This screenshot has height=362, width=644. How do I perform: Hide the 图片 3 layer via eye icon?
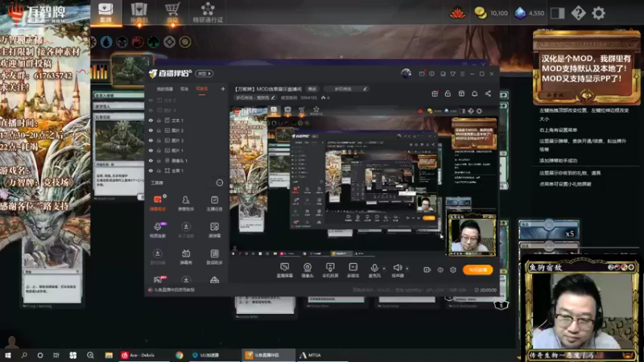pyautogui.click(x=151, y=140)
